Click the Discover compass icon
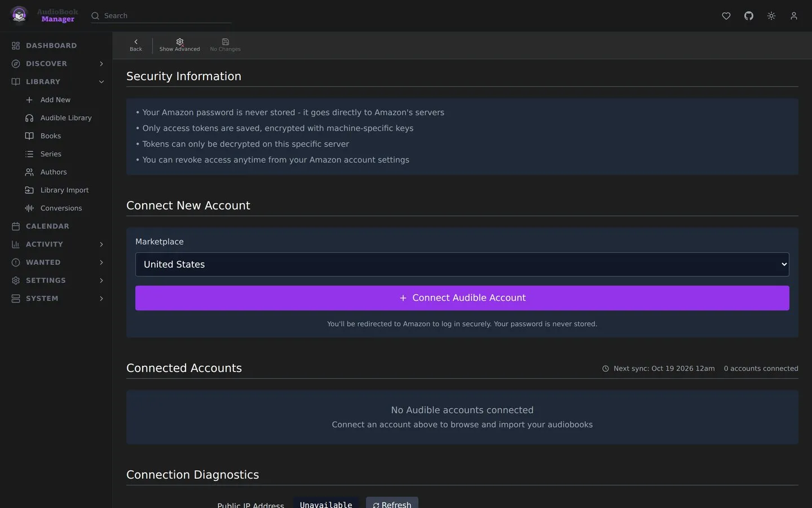 (x=16, y=64)
